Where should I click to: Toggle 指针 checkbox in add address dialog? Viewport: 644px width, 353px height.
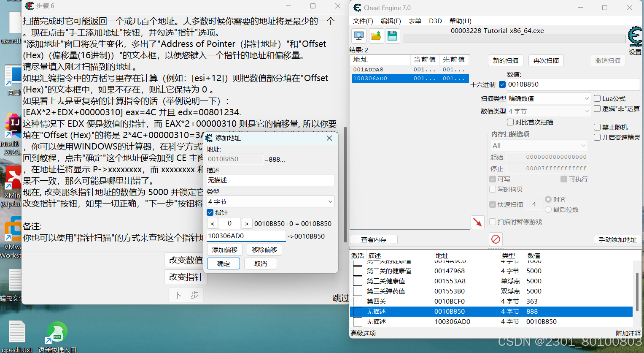click(210, 212)
